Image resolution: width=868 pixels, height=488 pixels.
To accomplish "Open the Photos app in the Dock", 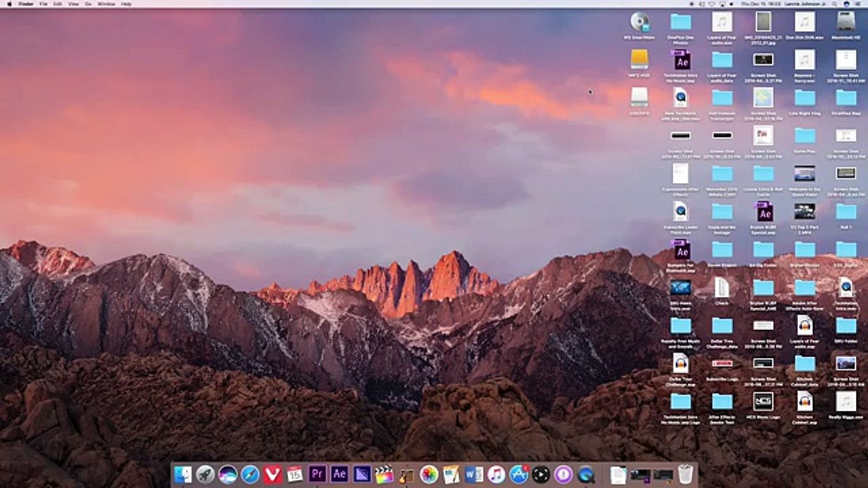I will pos(429,474).
